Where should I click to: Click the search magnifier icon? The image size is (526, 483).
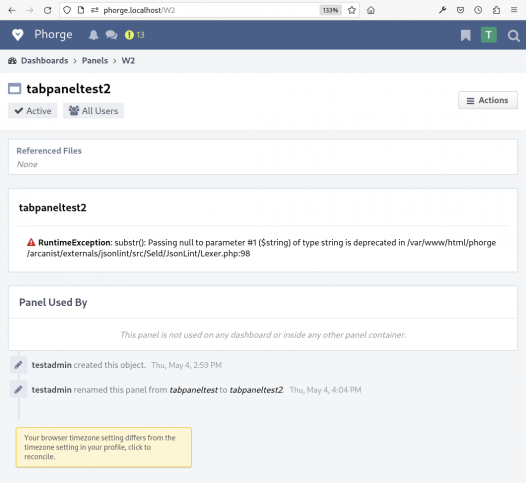[513, 35]
